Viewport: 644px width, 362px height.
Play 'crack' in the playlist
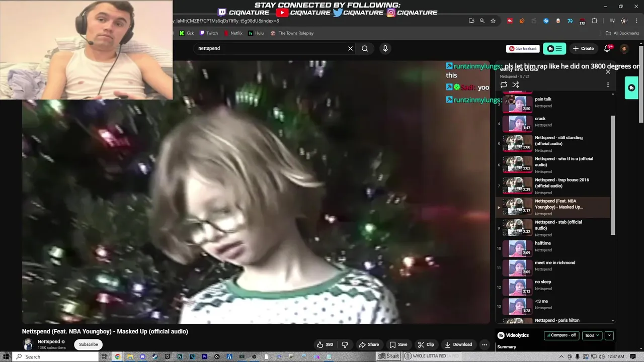click(x=553, y=123)
